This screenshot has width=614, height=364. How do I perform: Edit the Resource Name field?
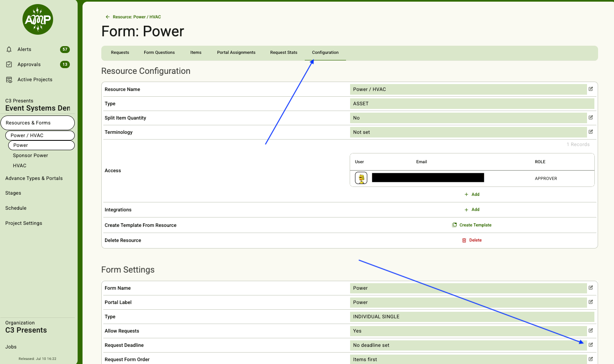point(591,89)
